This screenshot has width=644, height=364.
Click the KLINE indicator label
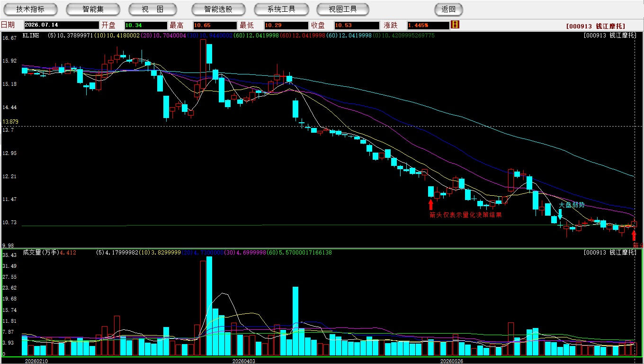pos(30,36)
